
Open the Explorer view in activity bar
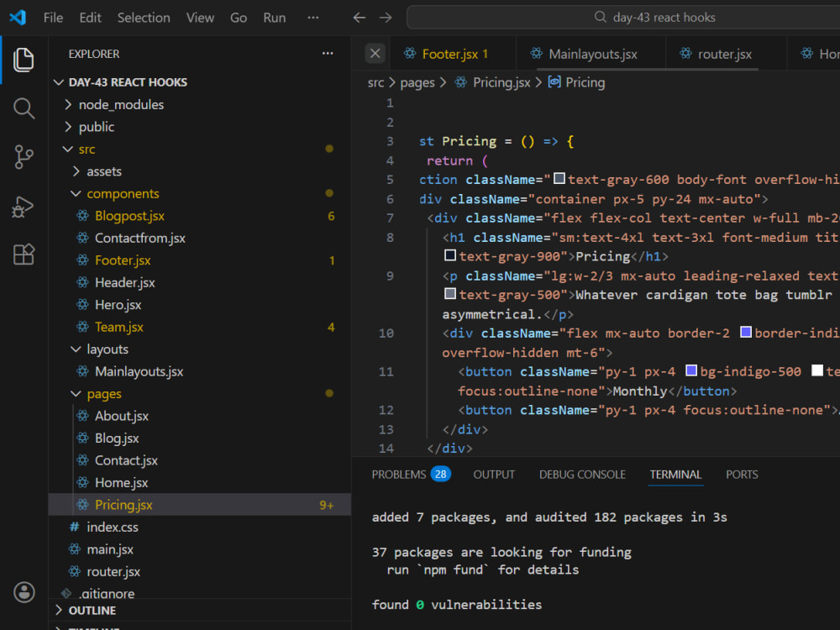coord(24,59)
